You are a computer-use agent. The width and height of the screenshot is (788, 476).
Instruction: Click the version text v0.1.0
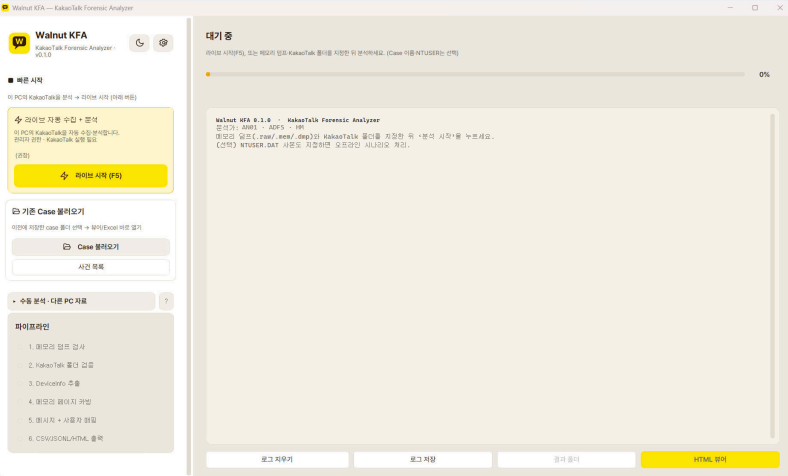(x=43, y=55)
